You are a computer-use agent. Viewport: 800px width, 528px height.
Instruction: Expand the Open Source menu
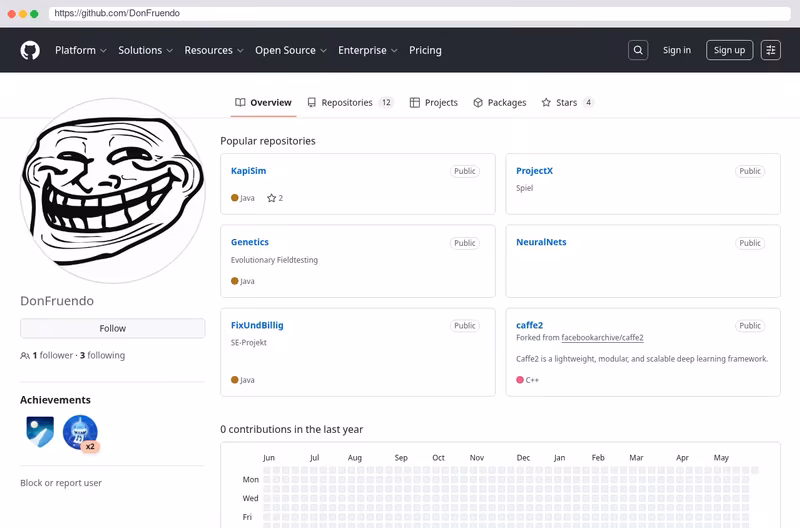point(291,50)
